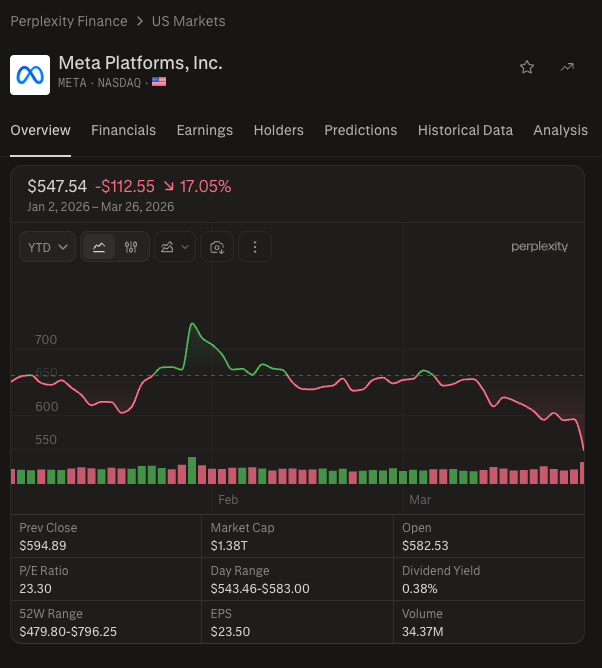Click the Feb label on the time axis
The height and width of the screenshot is (668, 602).
228,499
